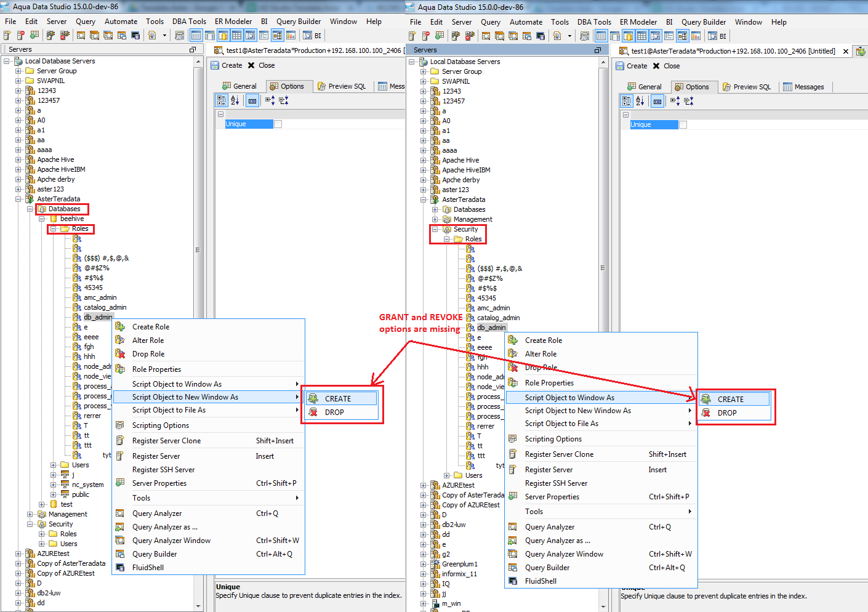The width and height of the screenshot is (868, 612).
Task: Open toolbar dropdown arrow in left window
Action: 164,36
